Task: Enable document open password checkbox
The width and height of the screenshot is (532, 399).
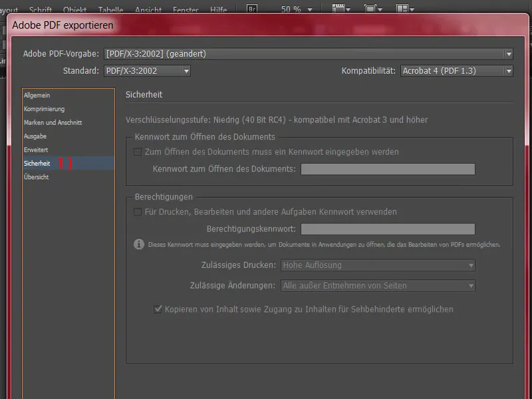Action: point(138,152)
